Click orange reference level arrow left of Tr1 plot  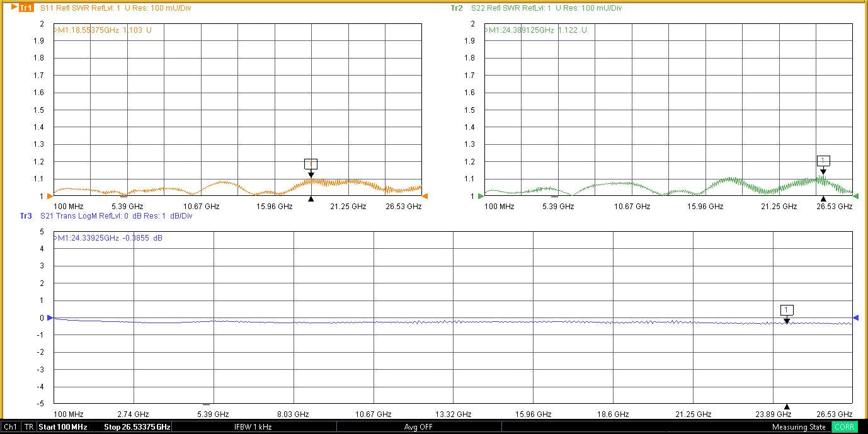50,196
